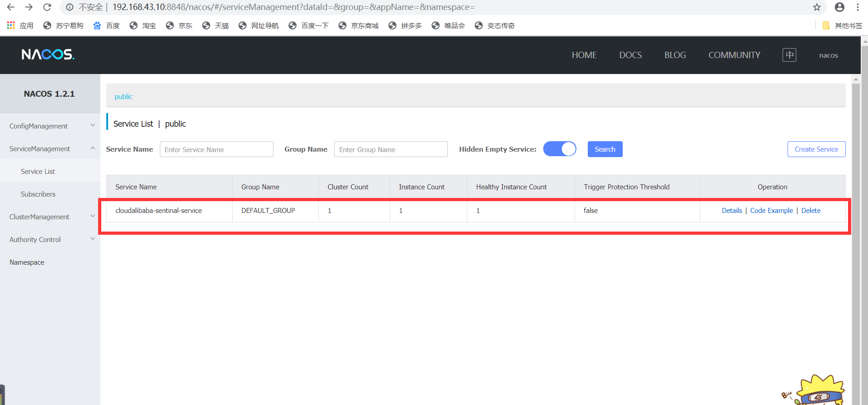Expand the Authority Control menu

coord(50,239)
